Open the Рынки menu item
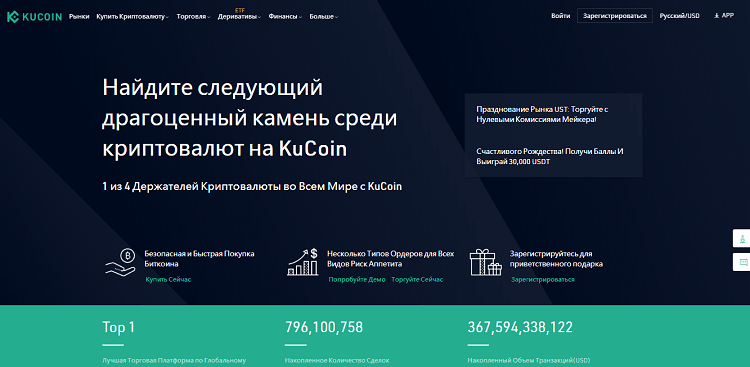 point(79,16)
